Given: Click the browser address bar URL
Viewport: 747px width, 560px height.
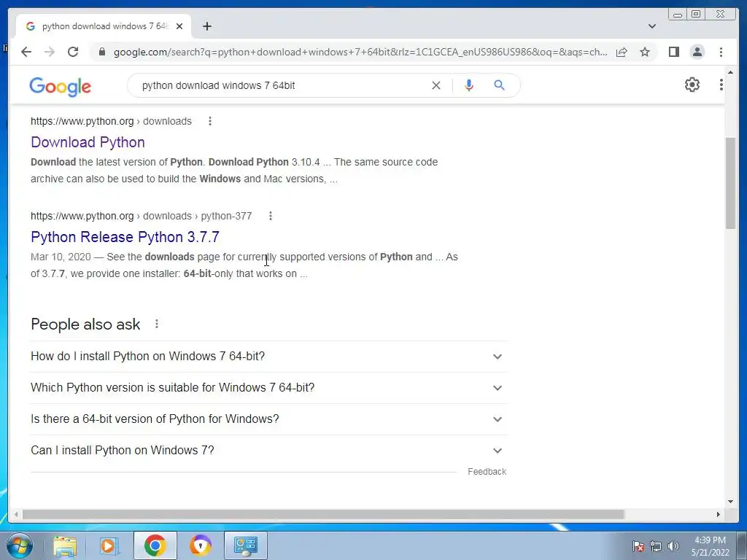Looking at the screenshot, I should point(360,52).
